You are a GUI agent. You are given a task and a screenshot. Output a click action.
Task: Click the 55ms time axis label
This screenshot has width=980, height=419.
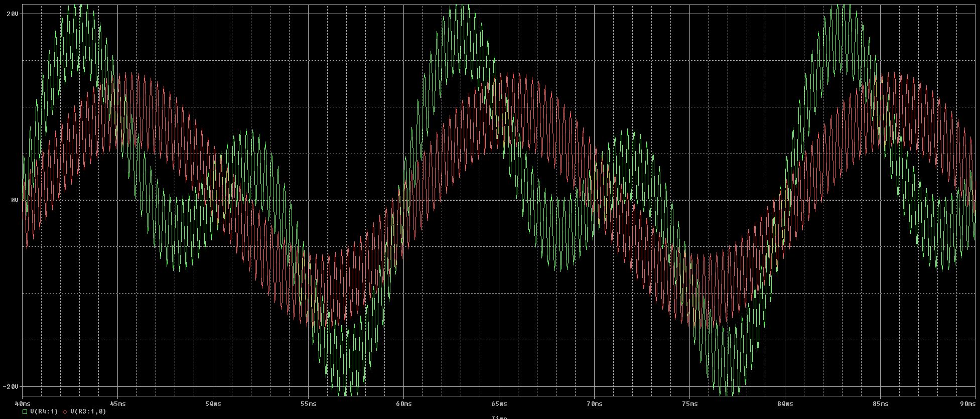click(308, 403)
